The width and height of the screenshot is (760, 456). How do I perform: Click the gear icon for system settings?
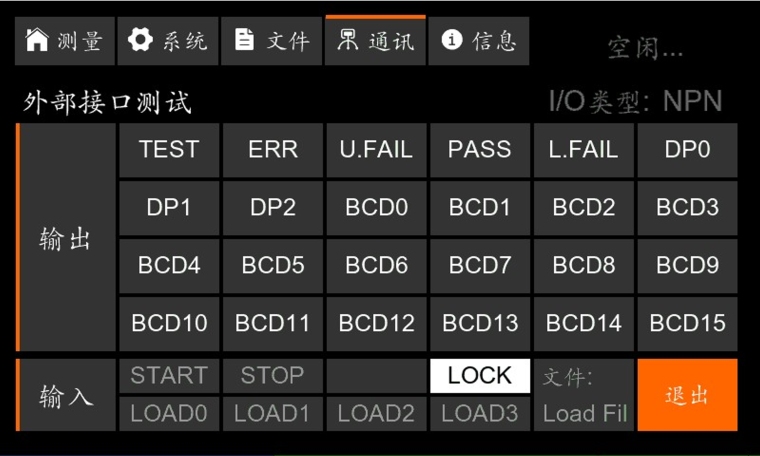point(141,40)
